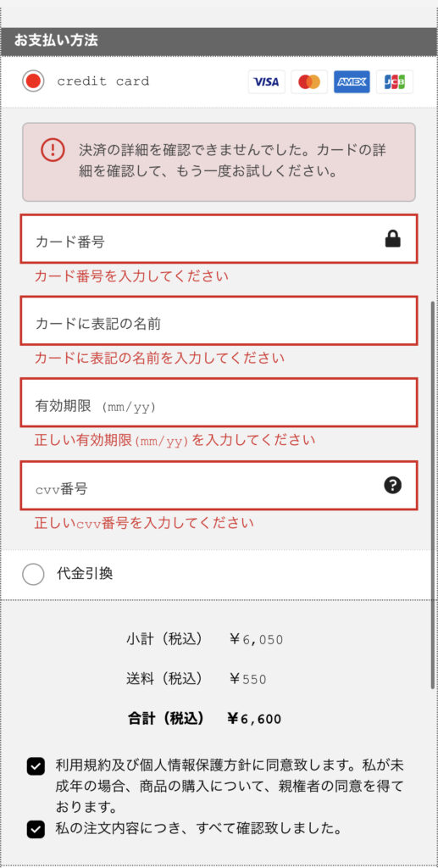Select the credit card radio button
438x868 pixels.
33,81
